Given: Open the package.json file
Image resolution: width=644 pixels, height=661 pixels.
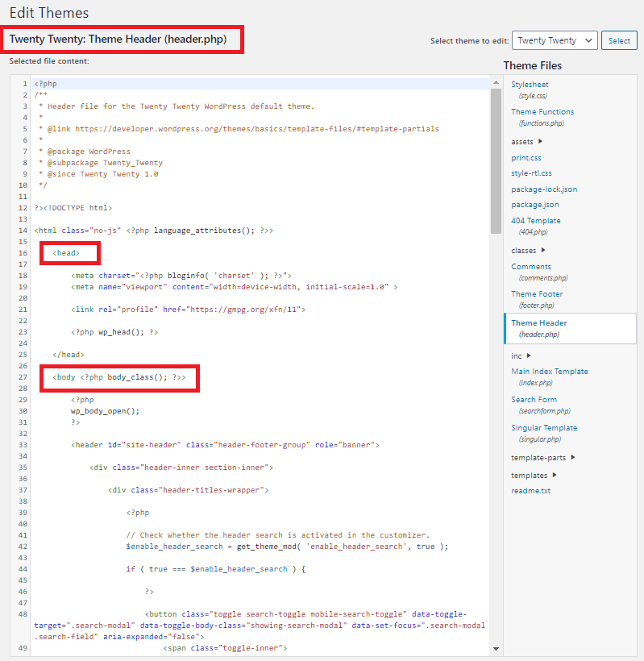Looking at the screenshot, I should [x=535, y=205].
